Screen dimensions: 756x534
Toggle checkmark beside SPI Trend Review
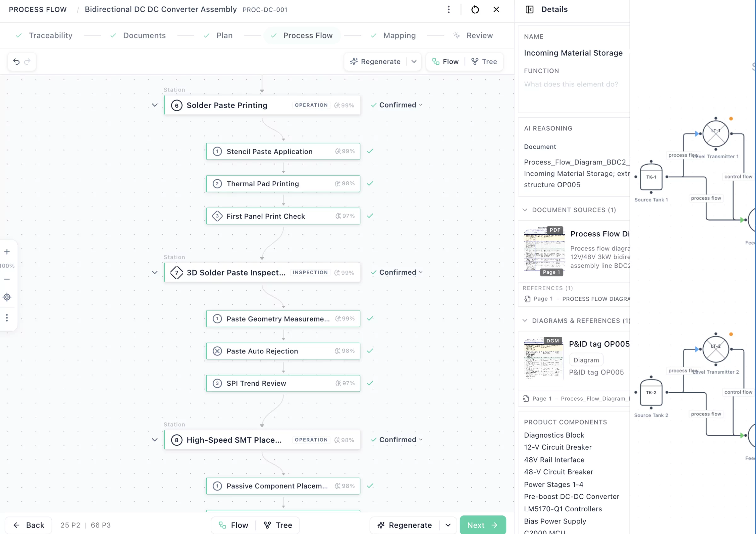pos(370,383)
